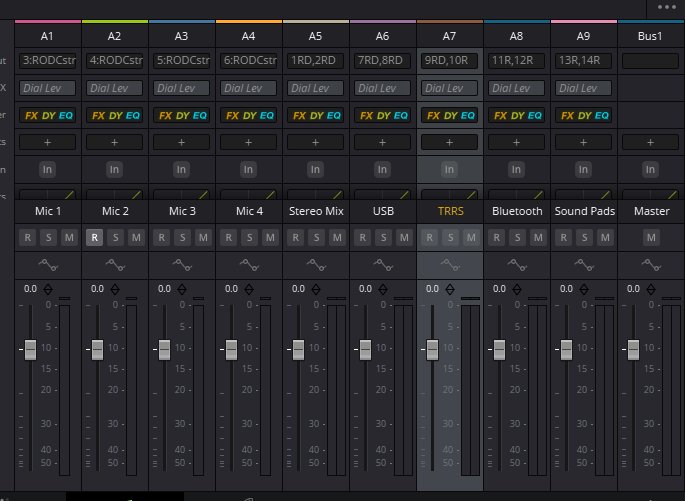Toggle In button on A2 strip
The image size is (685, 501).
point(114,169)
